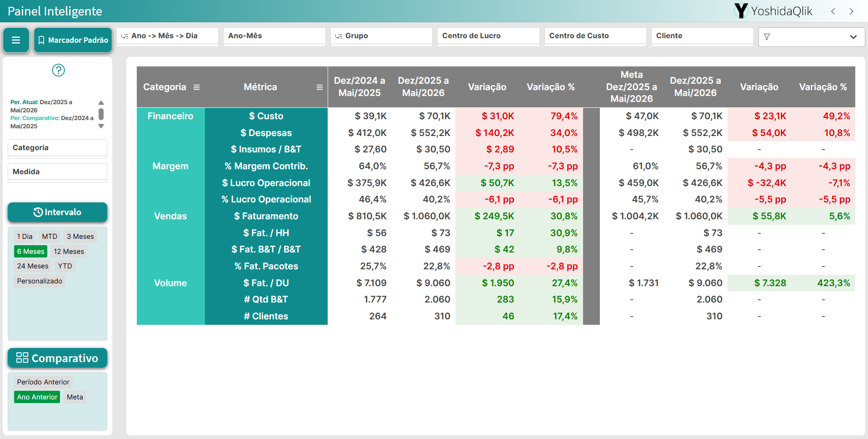This screenshot has height=439, width=868.
Task: Go to next sheet arrow
Action: click(x=851, y=11)
